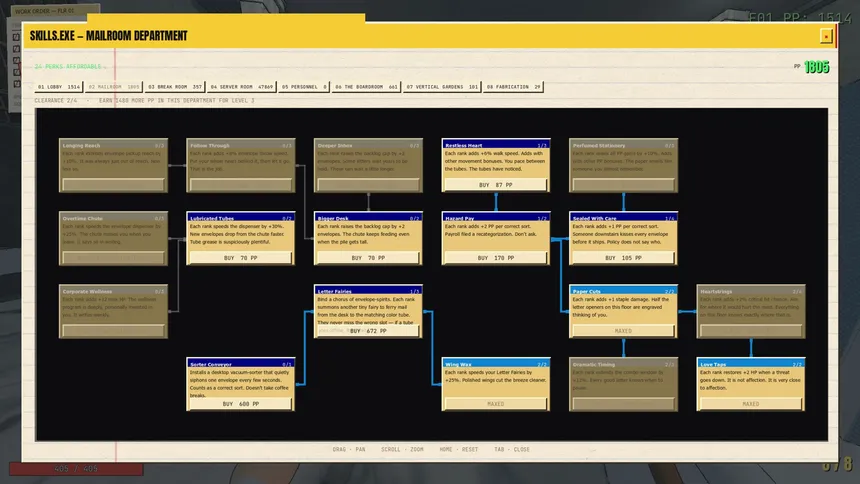The image size is (860, 484).
Task: Open the 07 Vertical Gardens tab
Action: (442, 87)
